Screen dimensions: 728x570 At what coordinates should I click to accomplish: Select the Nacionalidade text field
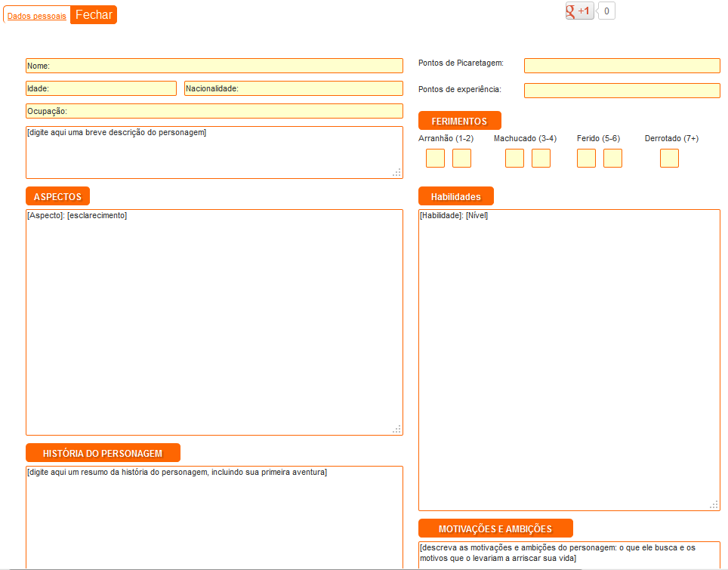pos(293,88)
